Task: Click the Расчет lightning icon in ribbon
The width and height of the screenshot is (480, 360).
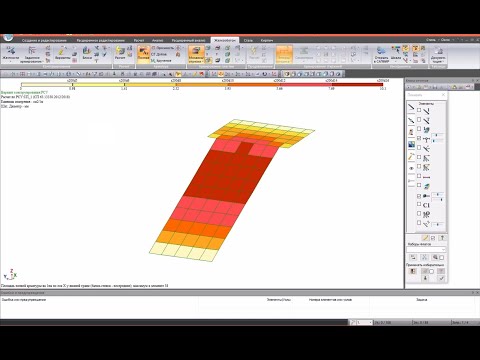Action: point(120,53)
